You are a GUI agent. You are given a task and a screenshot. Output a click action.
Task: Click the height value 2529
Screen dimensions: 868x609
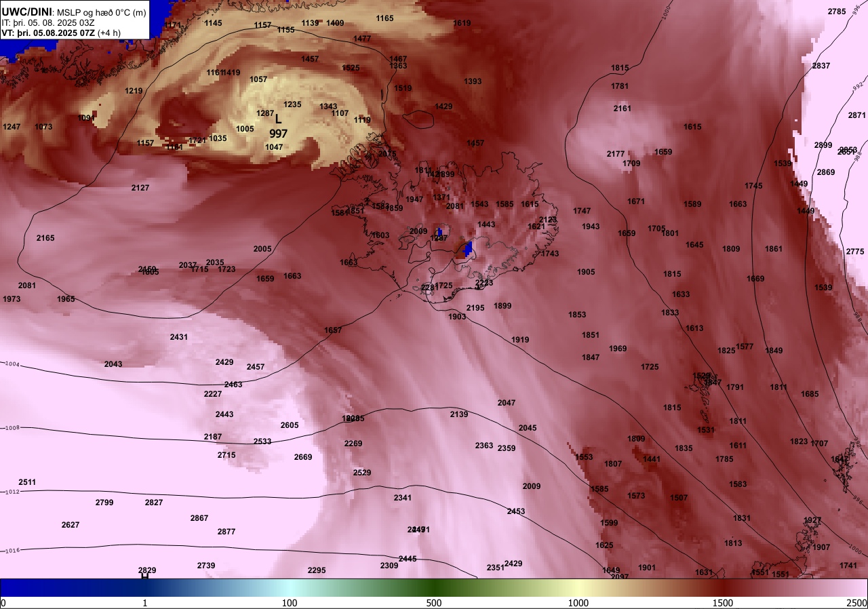tap(362, 473)
